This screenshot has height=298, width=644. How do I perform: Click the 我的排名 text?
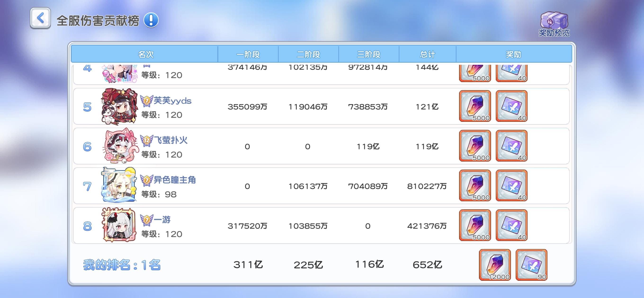[x=122, y=265]
